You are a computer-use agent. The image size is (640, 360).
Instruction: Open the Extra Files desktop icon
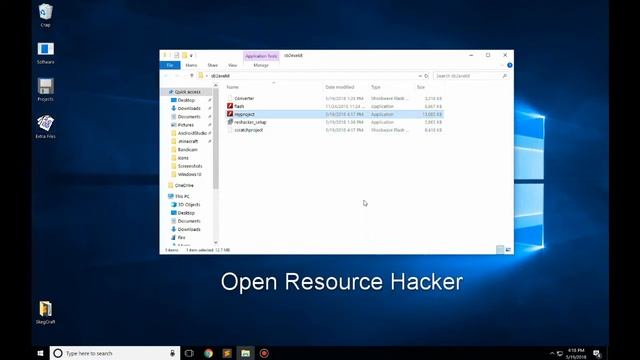45,127
